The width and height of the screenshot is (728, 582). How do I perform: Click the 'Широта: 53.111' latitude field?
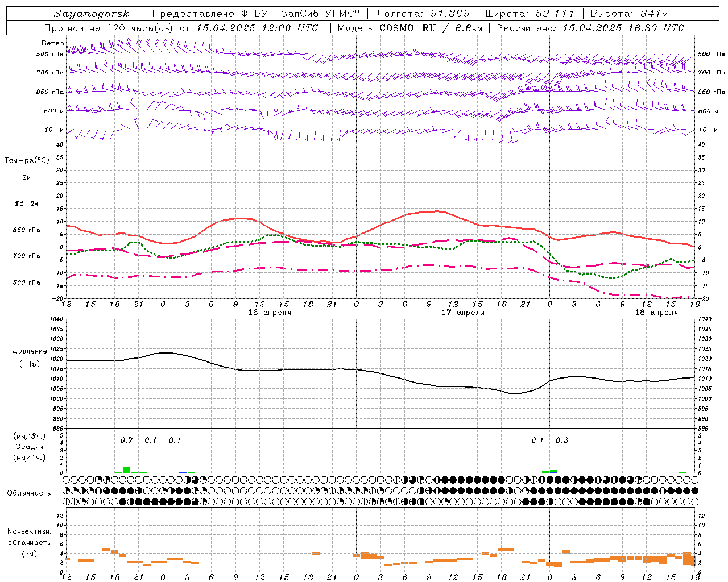(530, 14)
